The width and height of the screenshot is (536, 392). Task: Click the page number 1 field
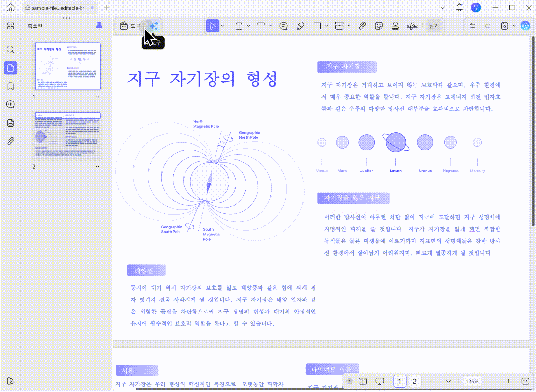point(400,381)
